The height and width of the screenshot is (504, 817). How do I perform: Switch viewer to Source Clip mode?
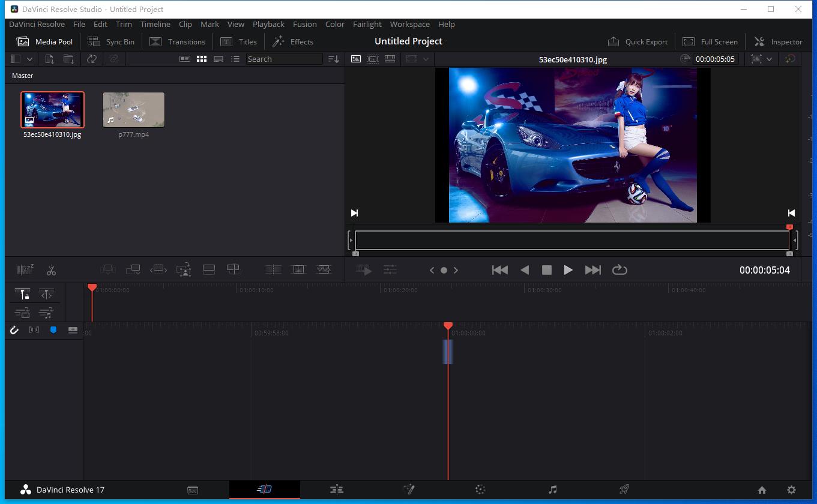[x=356, y=59]
